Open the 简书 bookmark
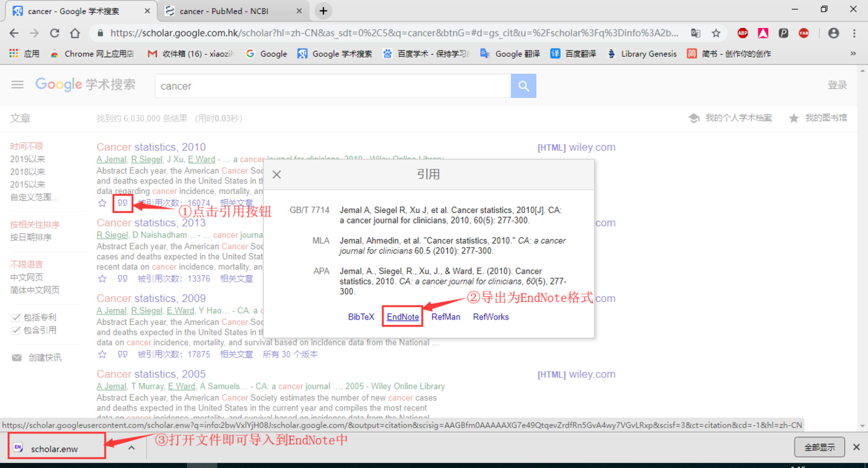The image size is (868, 468). (729, 53)
